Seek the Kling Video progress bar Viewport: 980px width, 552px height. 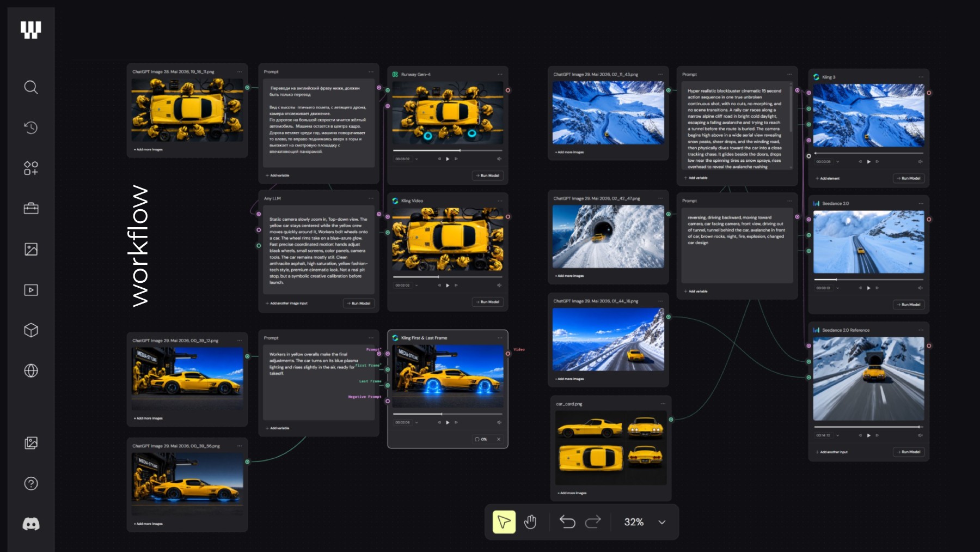(448, 277)
